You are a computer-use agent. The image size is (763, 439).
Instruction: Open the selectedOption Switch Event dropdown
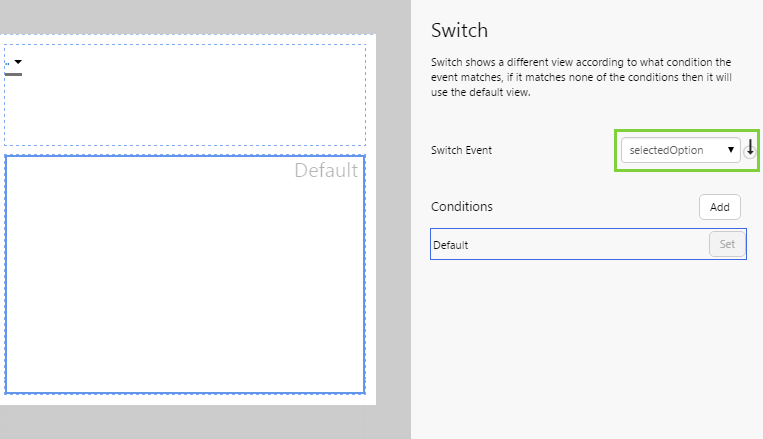(680, 150)
